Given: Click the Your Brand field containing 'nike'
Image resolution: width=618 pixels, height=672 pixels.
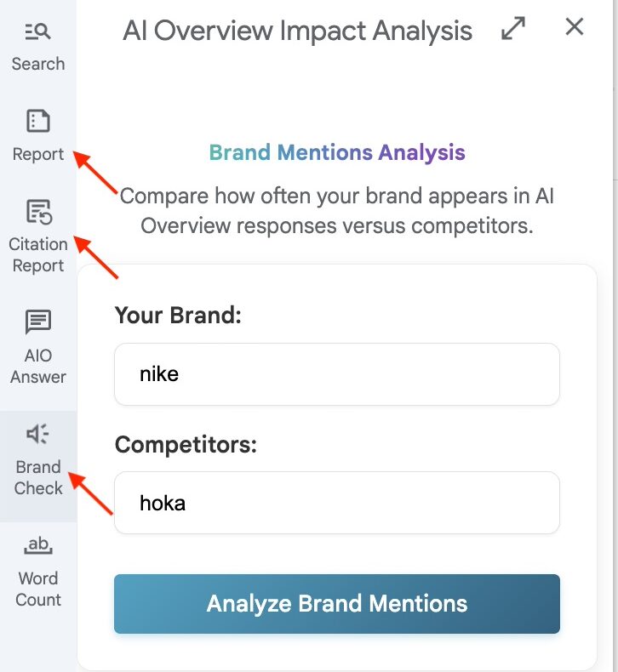Looking at the screenshot, I should point(336,374).
